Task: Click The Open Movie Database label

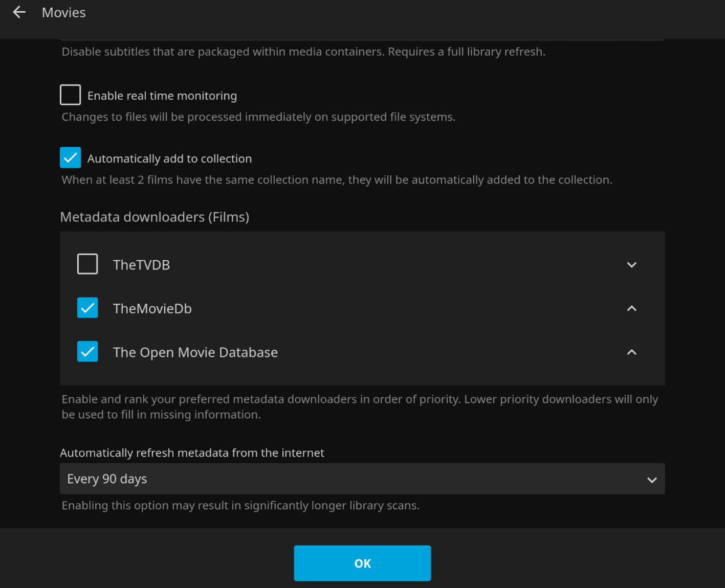Action: point(195,353)
